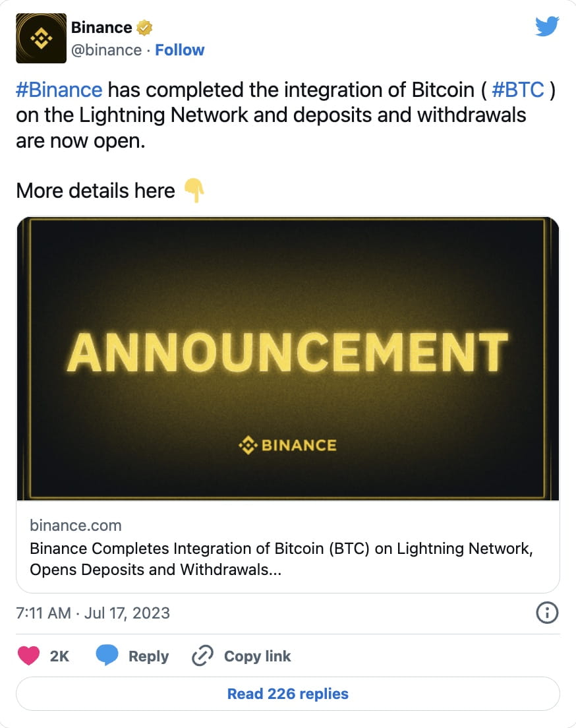This screenshot has width=576, height=728.
Task: Expand replies via Read 226 replies
Action: 288,694
